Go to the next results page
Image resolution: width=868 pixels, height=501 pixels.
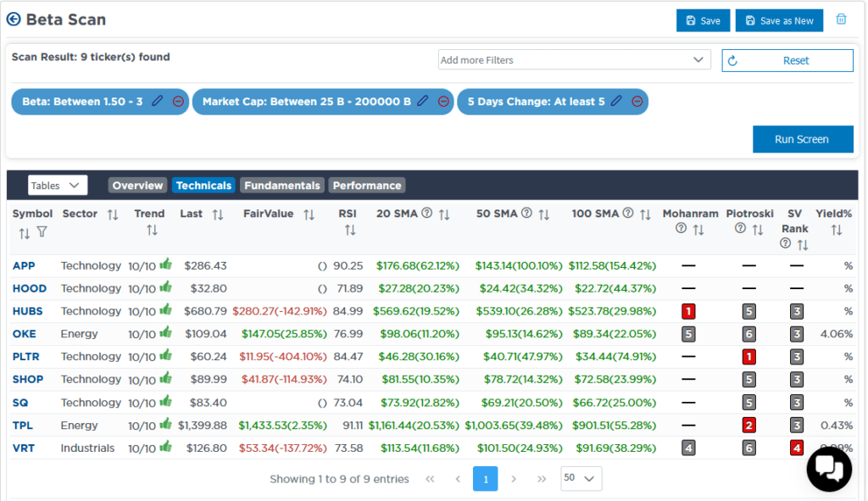coord(514,479)
